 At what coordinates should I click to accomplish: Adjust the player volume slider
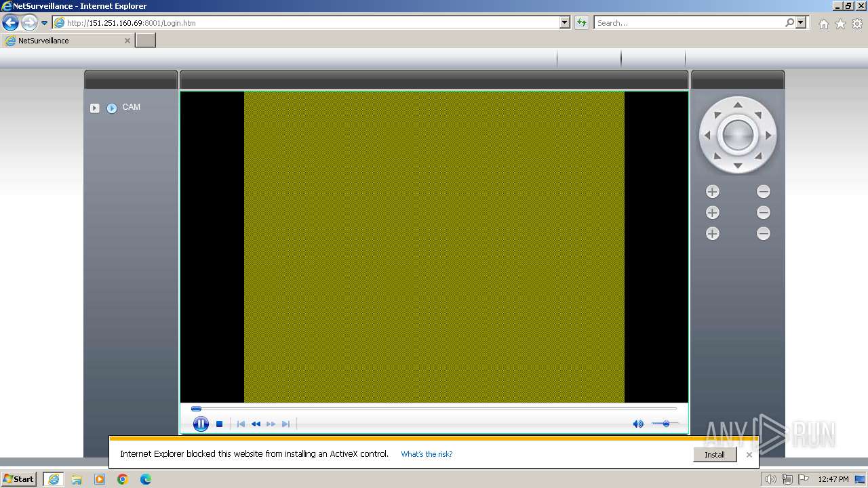[x=665, y=424]
